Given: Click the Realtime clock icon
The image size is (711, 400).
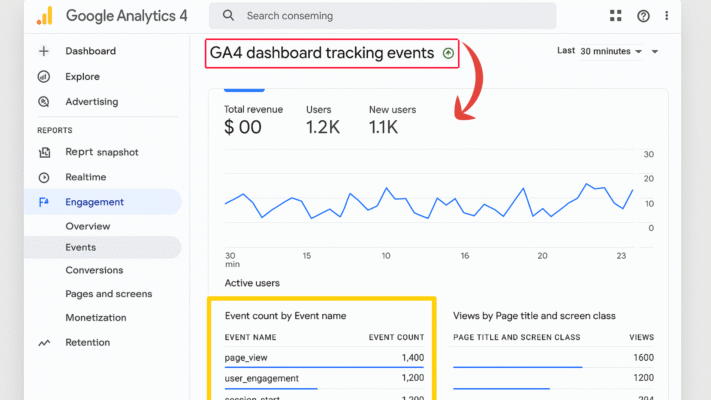Looking at the screenshot, I should [x=44, y=177].
